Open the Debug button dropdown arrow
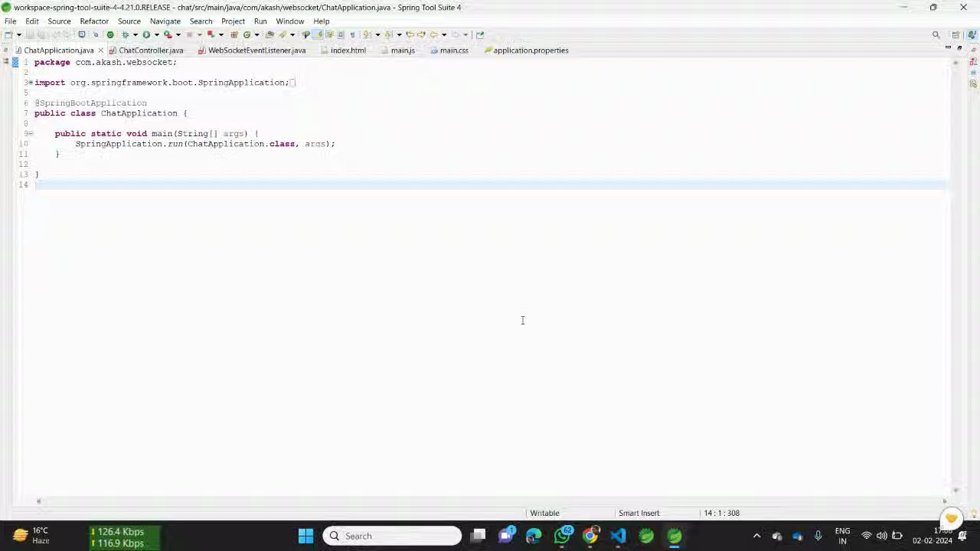This screenshot has height=551, width=980. point(135,34)
